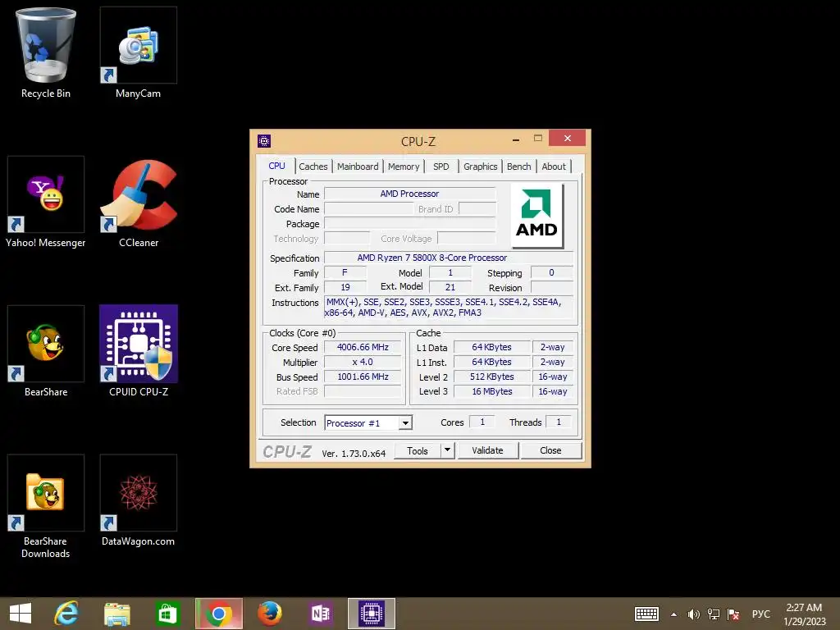Click the Level 2 cache 512 KBytes
840x630 pixels.
click(x=492, y=377)
